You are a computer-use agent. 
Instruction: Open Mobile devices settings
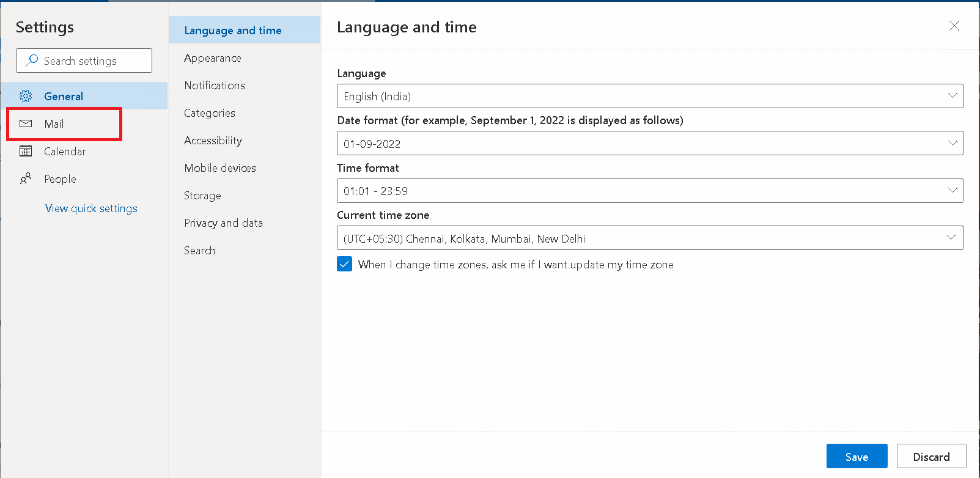click(245, 167)
